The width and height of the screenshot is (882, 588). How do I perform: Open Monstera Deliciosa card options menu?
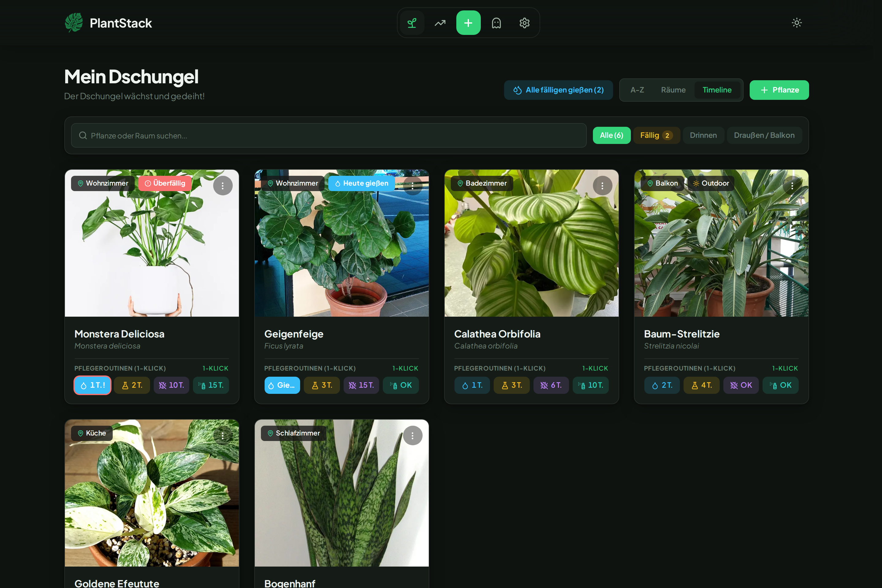tap(223, 186)
